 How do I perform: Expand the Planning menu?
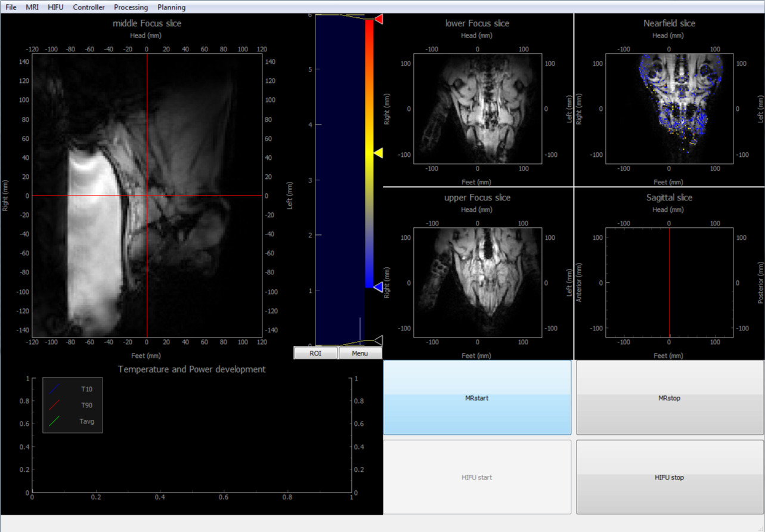point(171,7)
